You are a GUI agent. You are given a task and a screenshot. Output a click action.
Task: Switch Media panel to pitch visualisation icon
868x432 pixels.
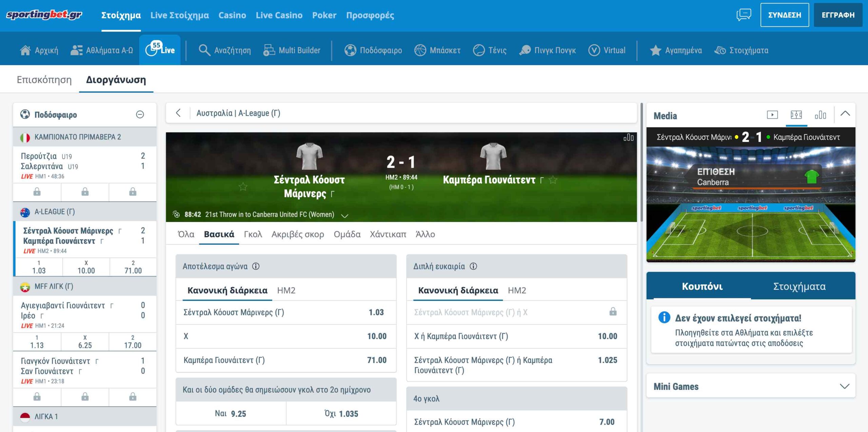click(x=796, y=115)
